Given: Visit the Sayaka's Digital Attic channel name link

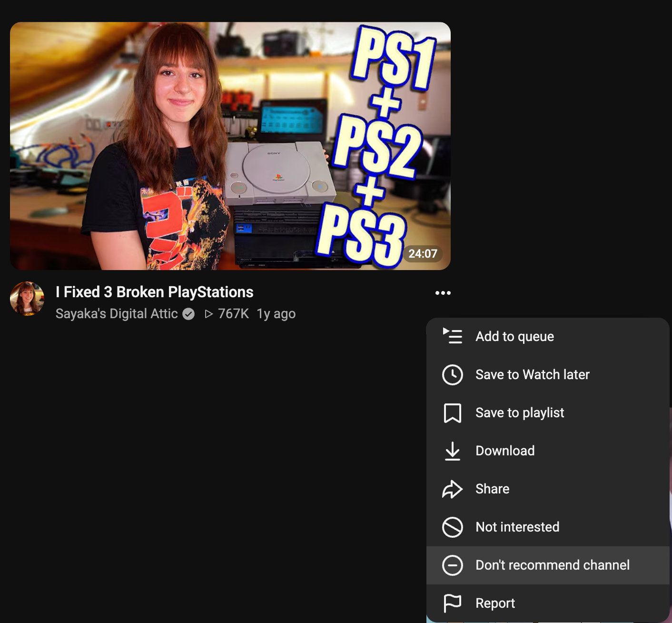Looking at the screenshot, I should [117, 314].
